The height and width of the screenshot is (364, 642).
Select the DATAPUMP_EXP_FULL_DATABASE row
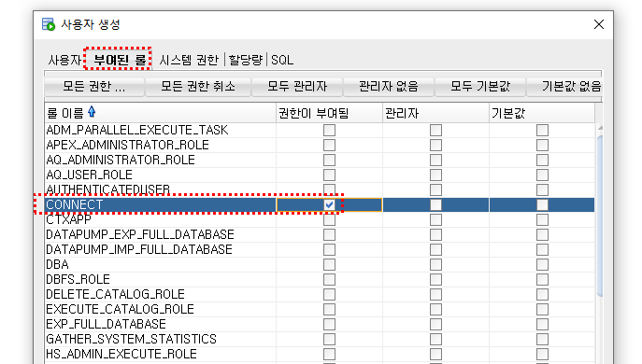[320, 235]
